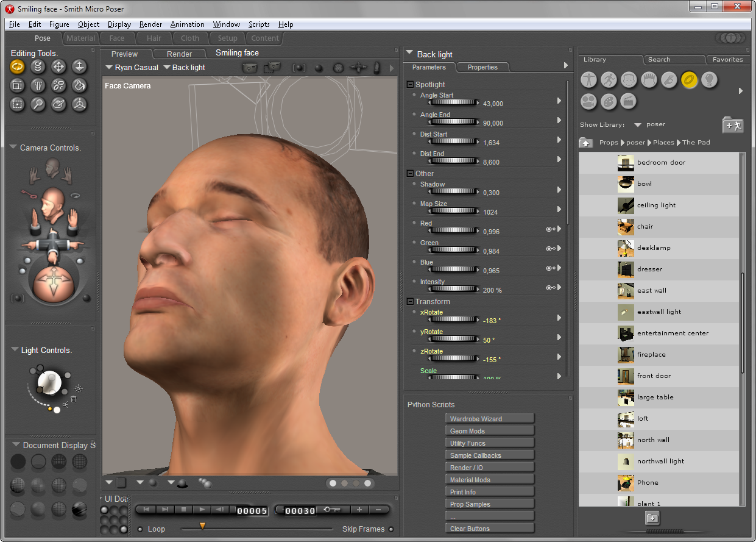This screenshot has height=542, width=756.
Task: Collapse the Camera Controls panel
Action: pyautogui.click(x=13, y=148)
